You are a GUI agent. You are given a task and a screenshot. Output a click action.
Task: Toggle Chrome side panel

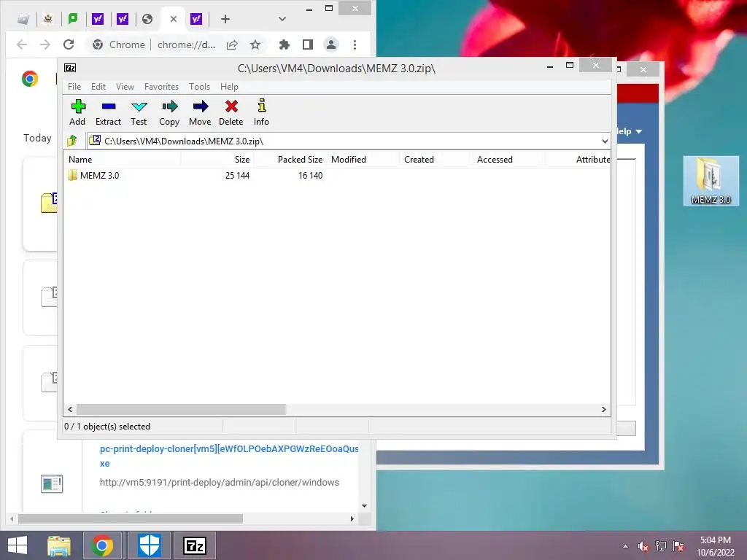[x=308, y=44]
